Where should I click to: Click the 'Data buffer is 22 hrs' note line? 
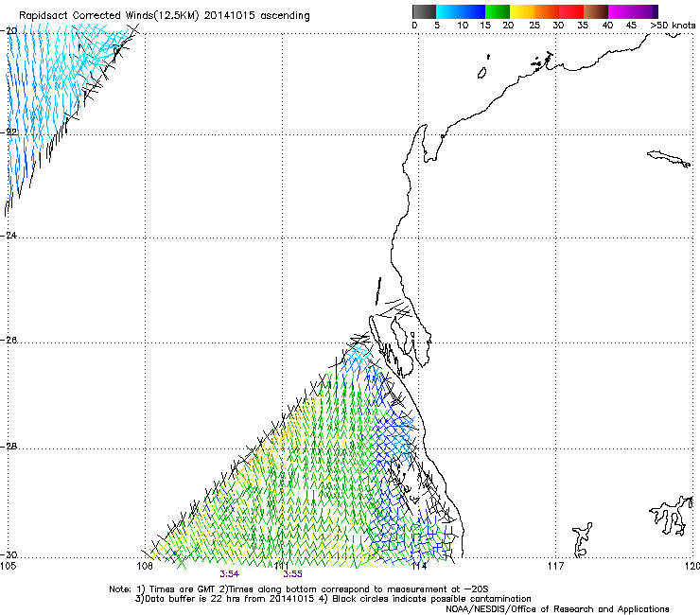(x=333, y=599)
